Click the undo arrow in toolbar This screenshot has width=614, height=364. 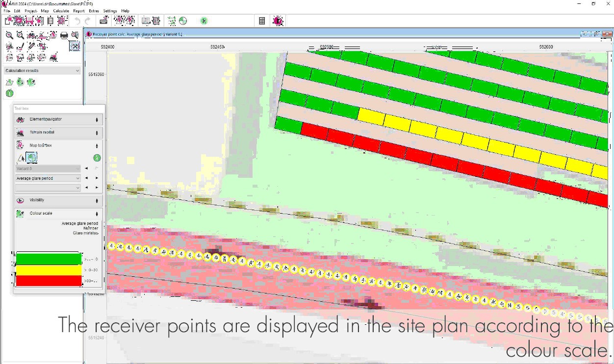(x=77, y=21)
